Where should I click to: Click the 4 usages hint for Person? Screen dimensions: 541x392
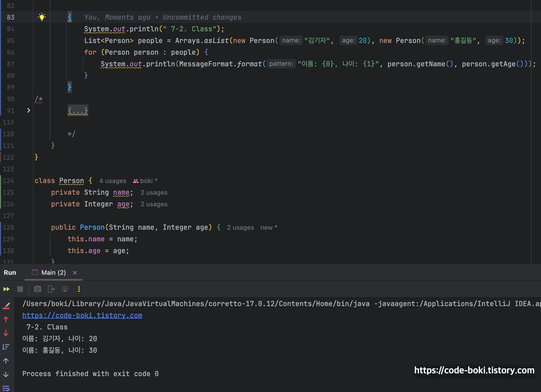point(113,181)
